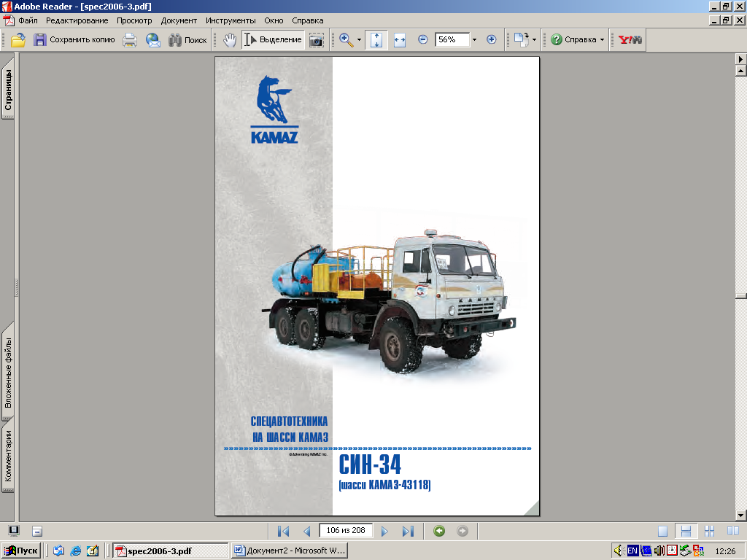The image size is (747, 560).
Task: Go to the first page
Action: 284,531
